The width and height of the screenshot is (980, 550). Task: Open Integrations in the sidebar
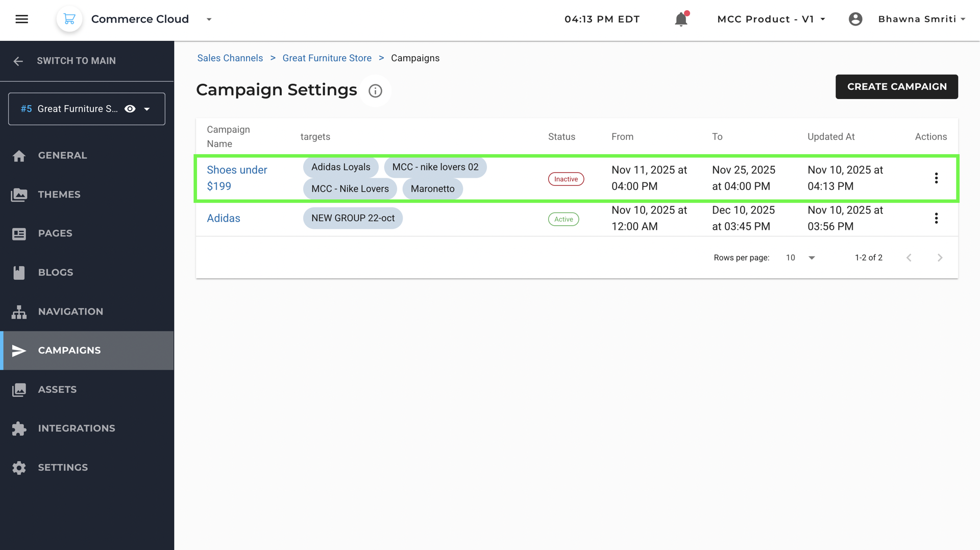pos(76,428)
